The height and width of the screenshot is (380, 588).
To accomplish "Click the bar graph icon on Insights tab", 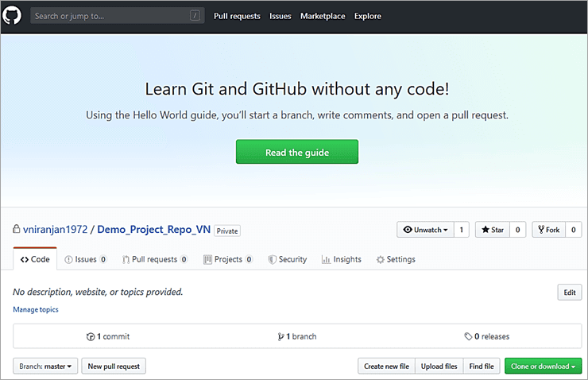I will 326,260.
